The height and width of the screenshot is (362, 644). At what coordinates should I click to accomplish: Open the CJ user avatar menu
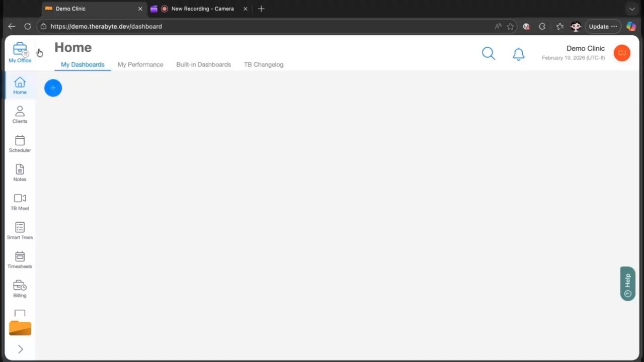[x=622, y=53]
